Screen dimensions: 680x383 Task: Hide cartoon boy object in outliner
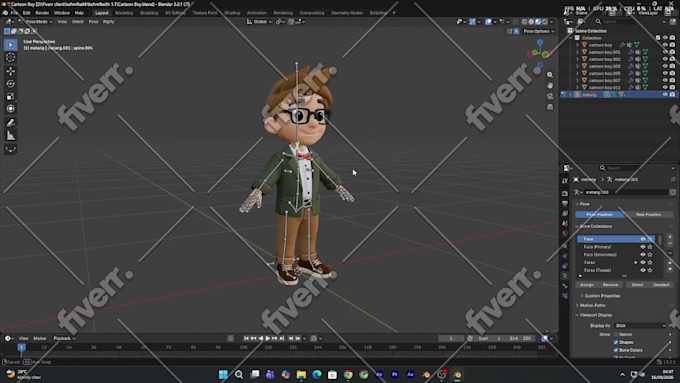(665, 45)
